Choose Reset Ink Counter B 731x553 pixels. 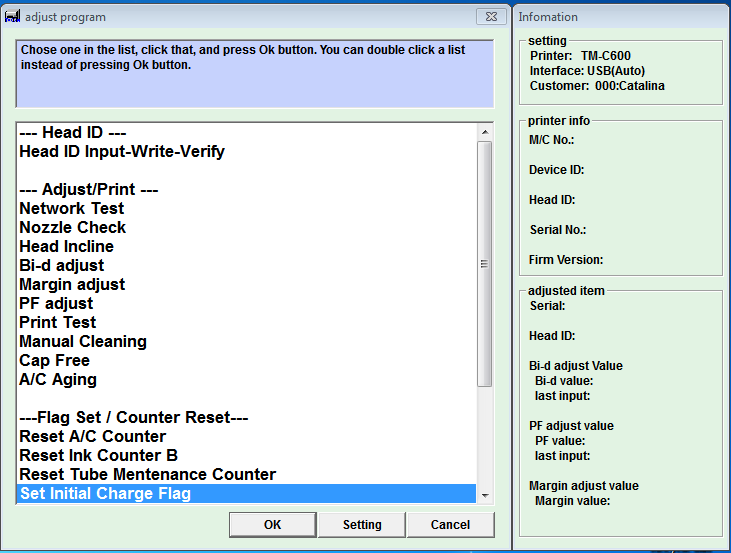(99, 456)
